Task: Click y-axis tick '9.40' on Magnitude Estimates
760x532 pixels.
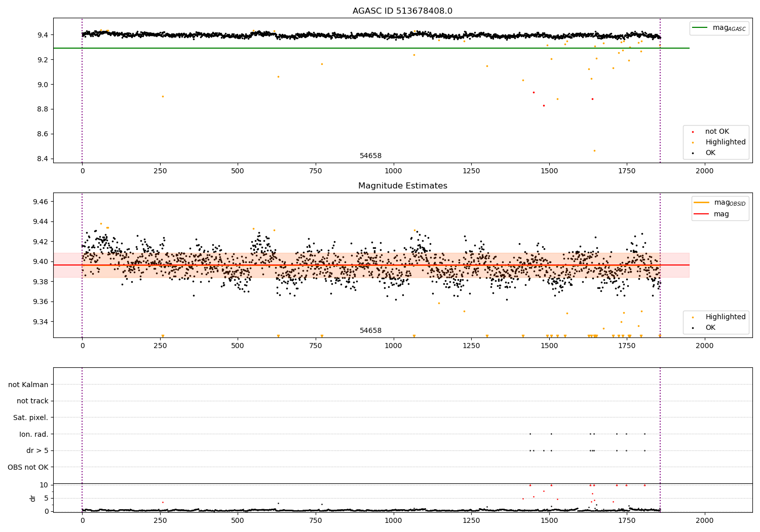Action: 41,262
